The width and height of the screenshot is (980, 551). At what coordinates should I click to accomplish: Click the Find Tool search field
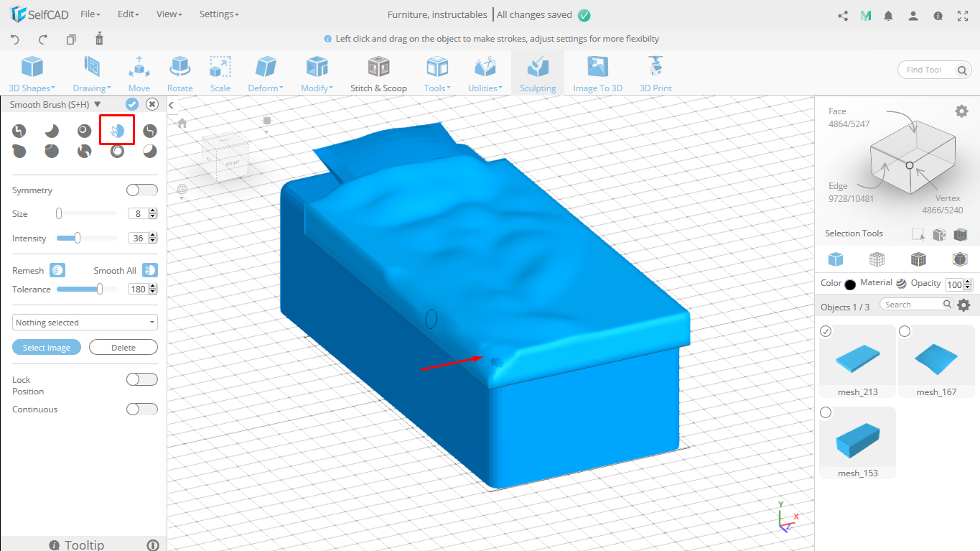point(935,70)
